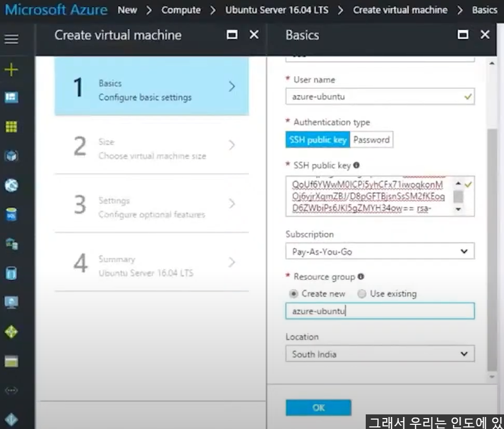504x429 pixels.
Task: Choose Password authentication type
Action: (371, 139)
